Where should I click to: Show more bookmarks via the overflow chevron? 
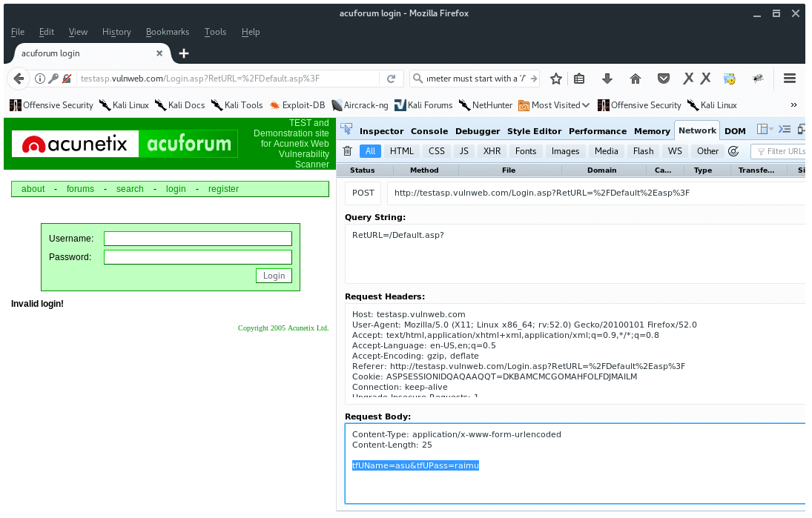pyautogui.click(x=794, y=105)
